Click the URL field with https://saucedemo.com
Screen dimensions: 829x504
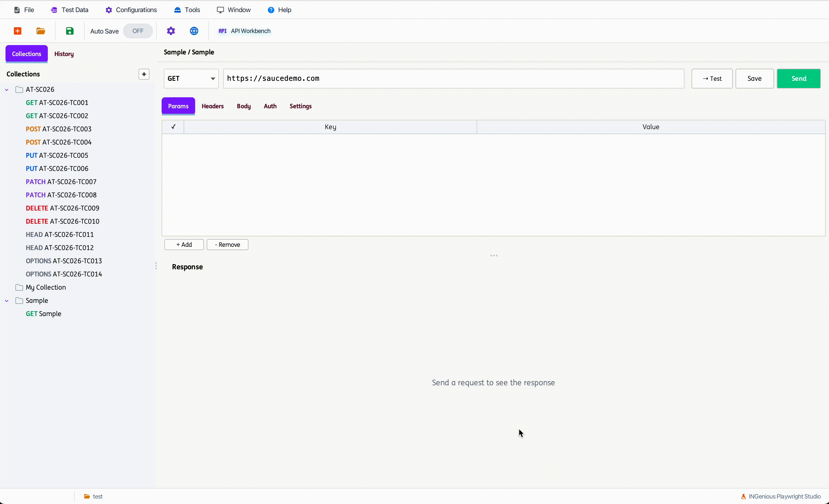pyautogui.click(x=454, y=78)
